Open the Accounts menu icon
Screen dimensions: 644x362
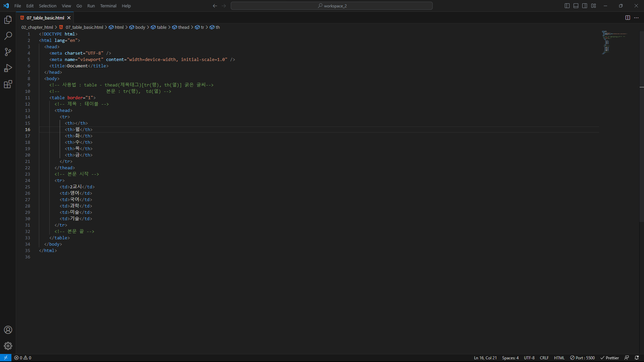pos(8,330)
